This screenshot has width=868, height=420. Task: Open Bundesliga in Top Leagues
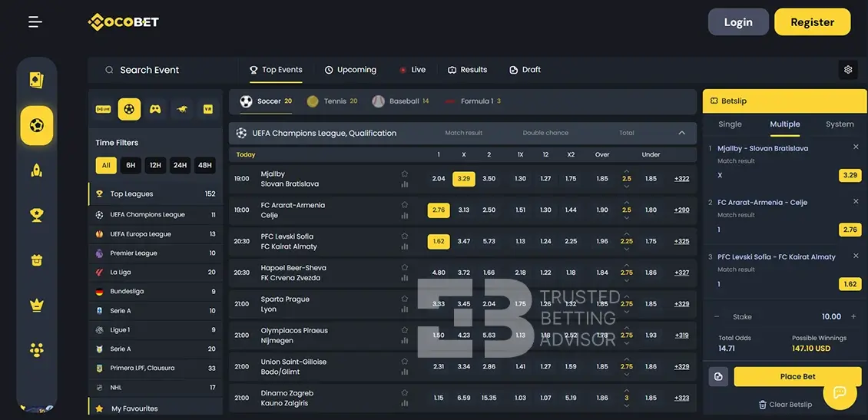(x=156, y=292)
